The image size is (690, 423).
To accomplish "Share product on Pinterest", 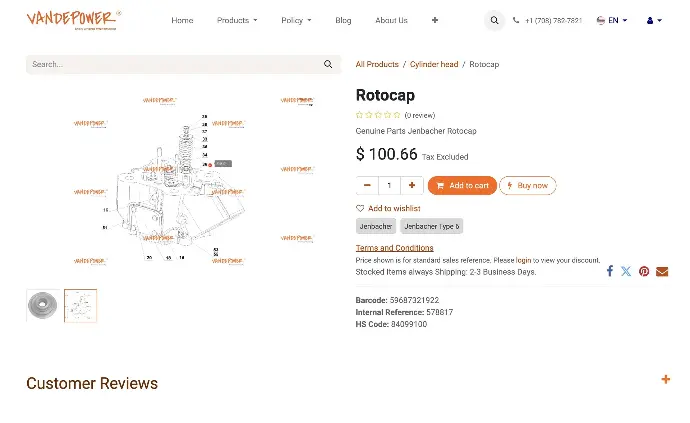I will point(644,271).
